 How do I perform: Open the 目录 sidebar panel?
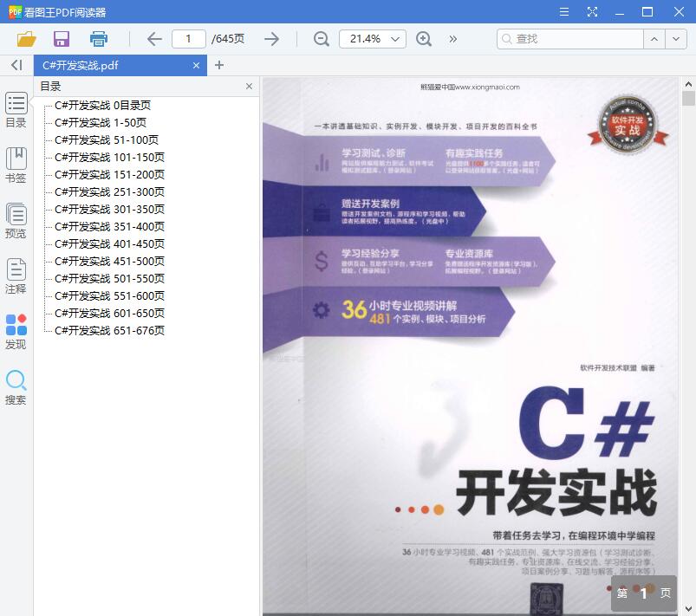[x=16, y=110]
